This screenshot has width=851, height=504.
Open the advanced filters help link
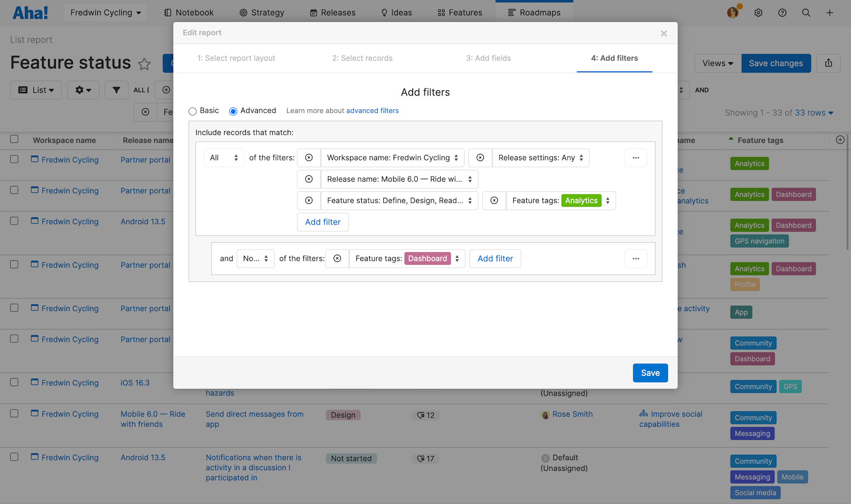(372, 111)
